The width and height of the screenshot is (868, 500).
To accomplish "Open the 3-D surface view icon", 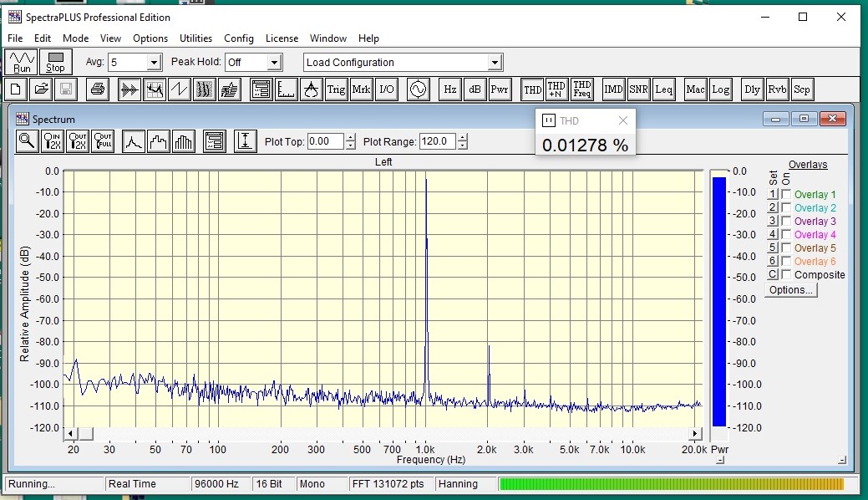I will pyautogui.click(x=229, y=89).
